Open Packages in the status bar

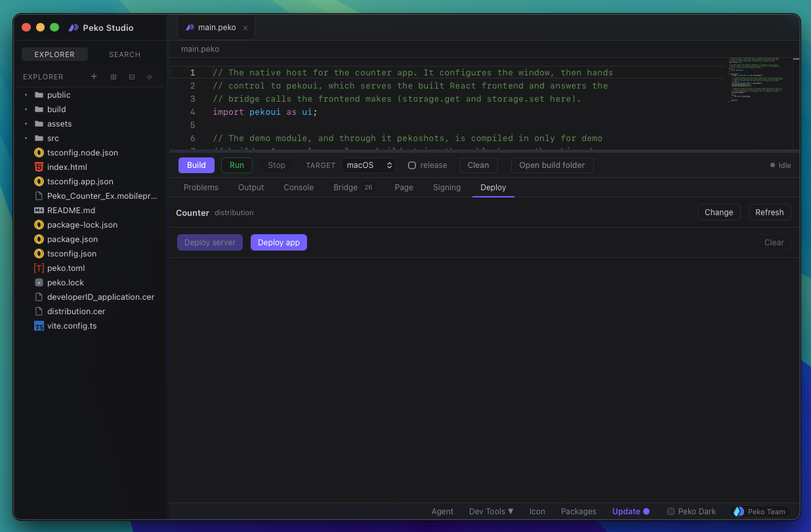coord(579,512)
